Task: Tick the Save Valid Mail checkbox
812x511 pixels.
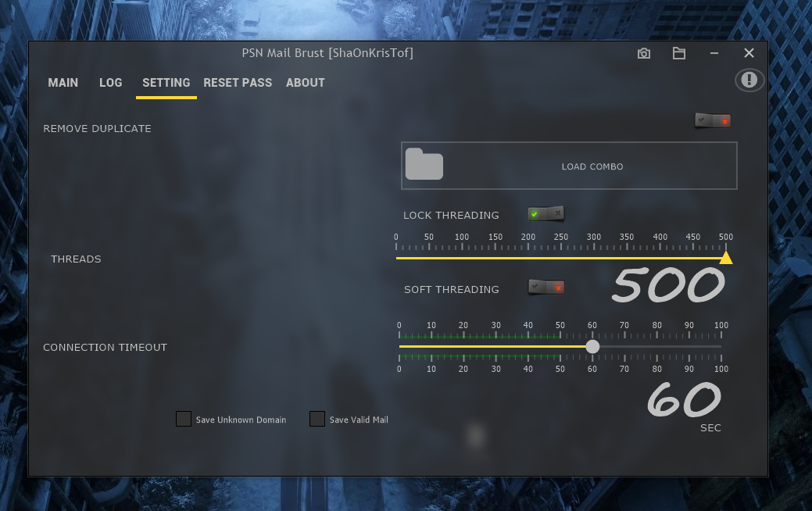Action: (317, 419)
